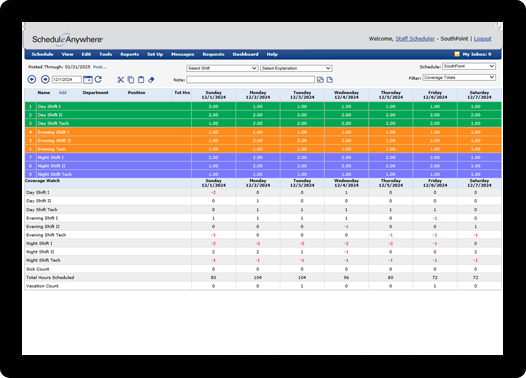Click the Position column header
Image resolution: width=526 pixels, height=378 pixels.
point(137,93)
